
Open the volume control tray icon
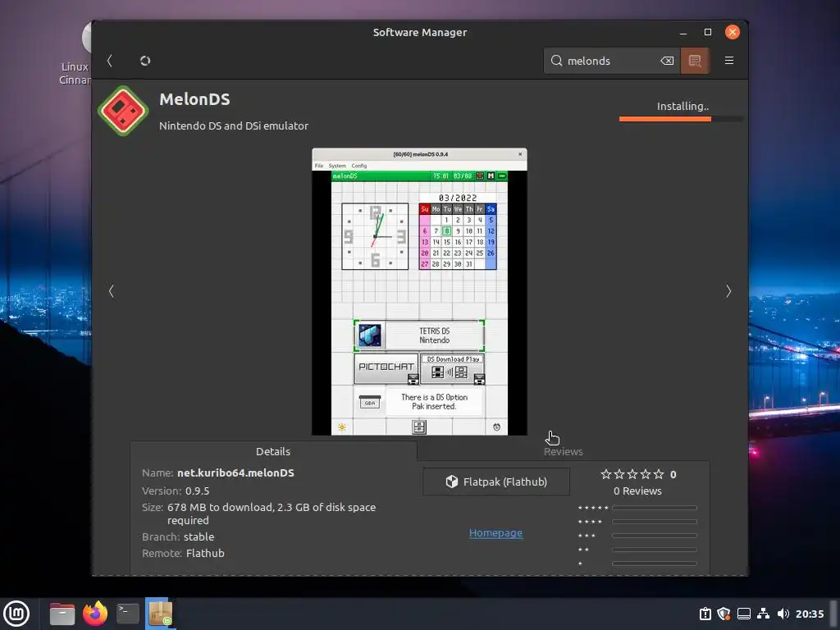(x=783, y=614)
